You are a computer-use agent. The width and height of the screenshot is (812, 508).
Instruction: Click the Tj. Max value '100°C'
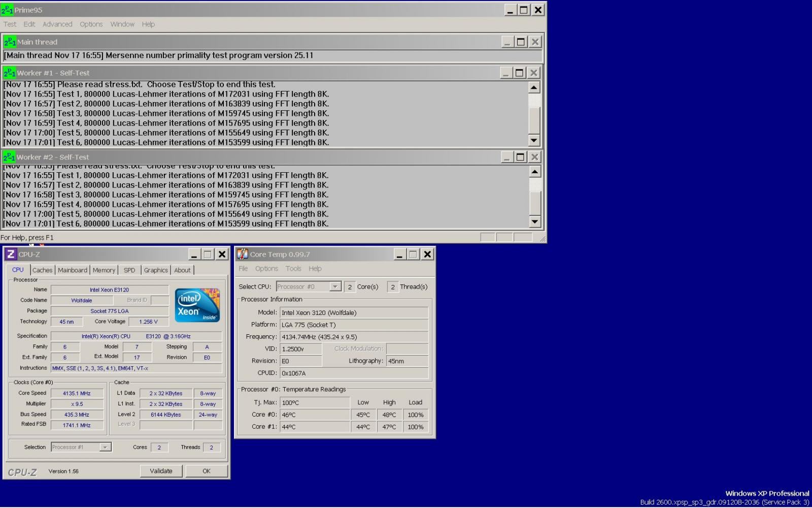[x=315, y=402]
